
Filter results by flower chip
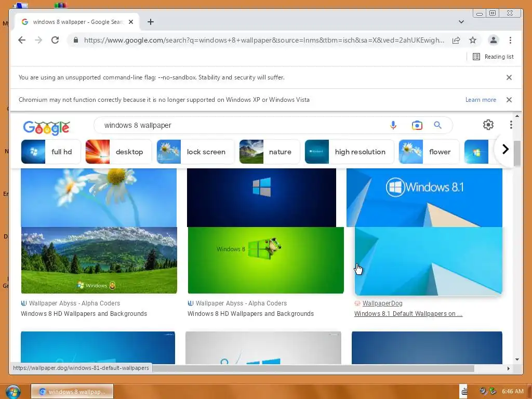[x=429, y=152]
